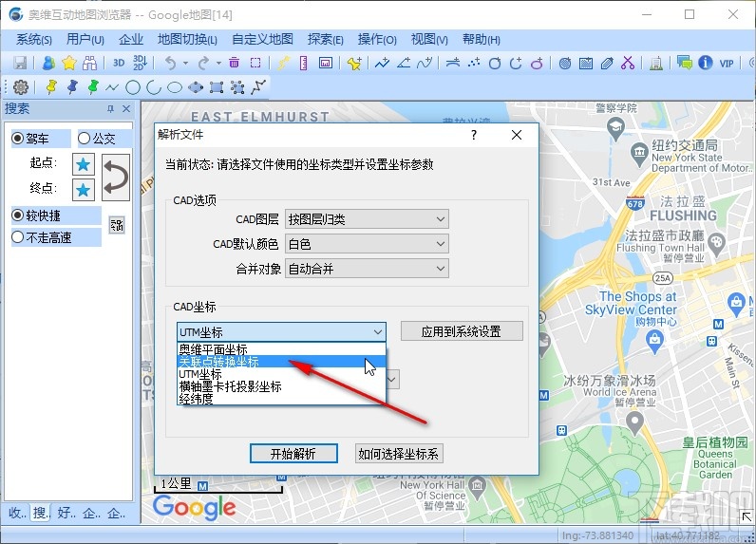Select the dashed rectangle selection tool
Image resolution: width=756 pixels, height=544 pixels.
[x=255, y=63]
